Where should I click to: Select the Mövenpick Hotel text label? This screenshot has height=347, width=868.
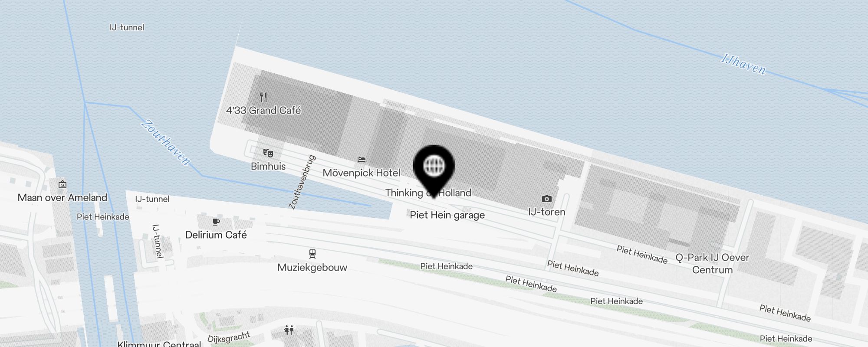[x=362, y=173]
